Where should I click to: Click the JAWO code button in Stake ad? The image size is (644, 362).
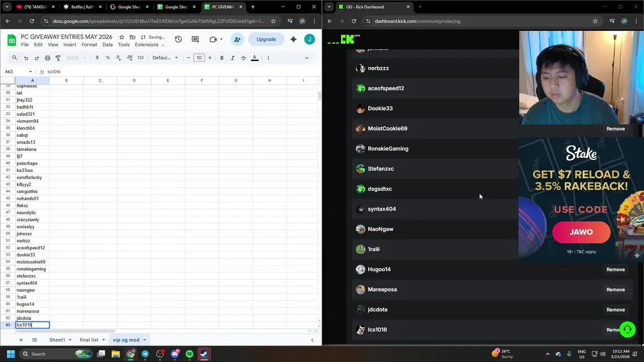[x=581, y=232]
